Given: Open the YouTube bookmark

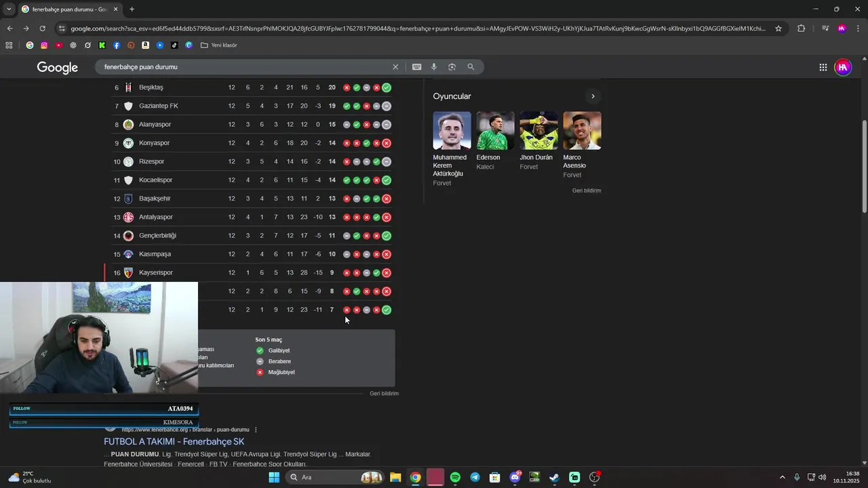Looking at the screenshot, I should click(58, 45).
